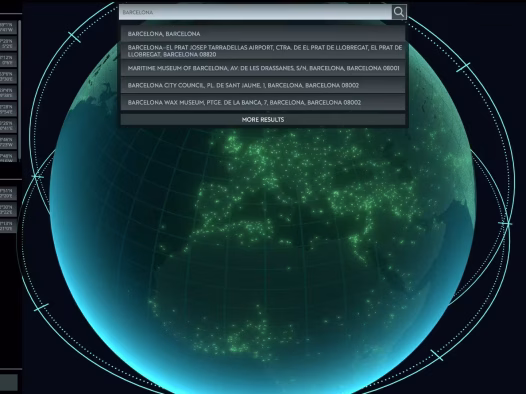Choose the Barcelona–El Prat Airport result
The image size is (526, 394).
263,51
